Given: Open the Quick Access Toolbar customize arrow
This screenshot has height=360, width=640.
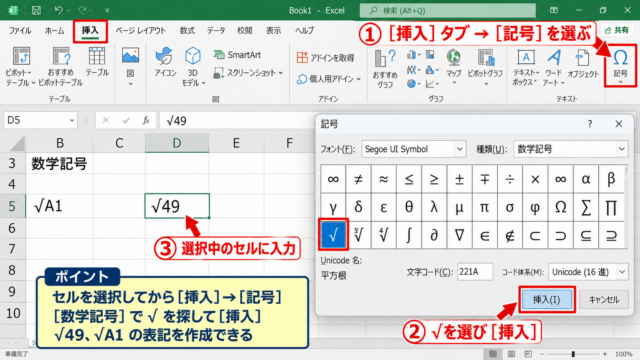Looking at the screenshot, I should click(x=107, y=11).
